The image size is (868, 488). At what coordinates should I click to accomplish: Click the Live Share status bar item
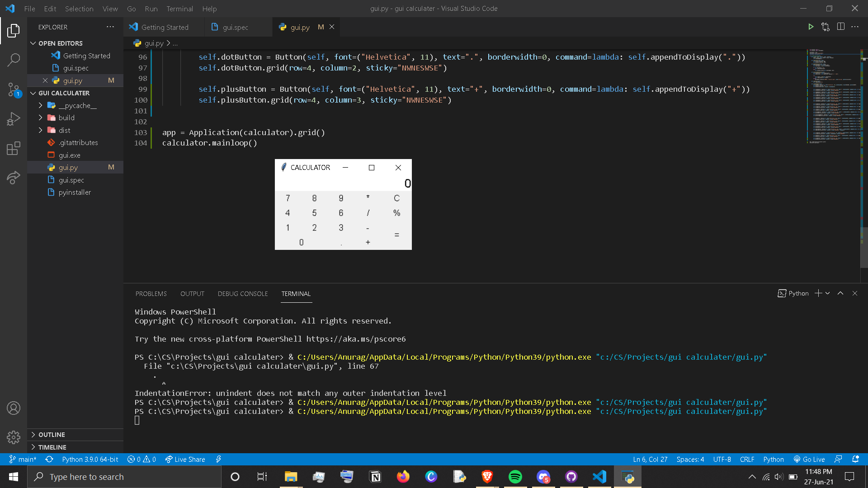(185, 459)
